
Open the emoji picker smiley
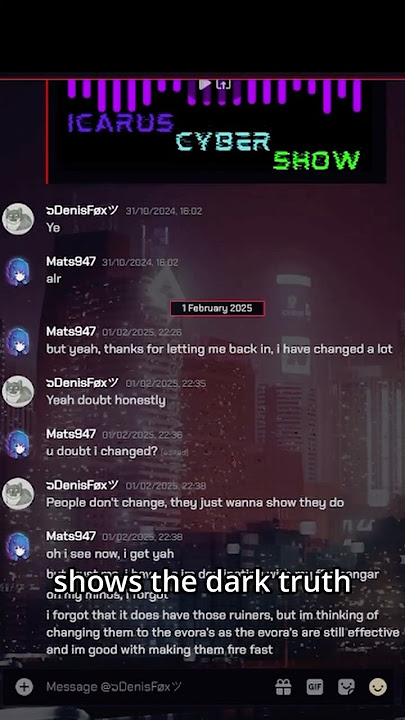click(378, 687)
